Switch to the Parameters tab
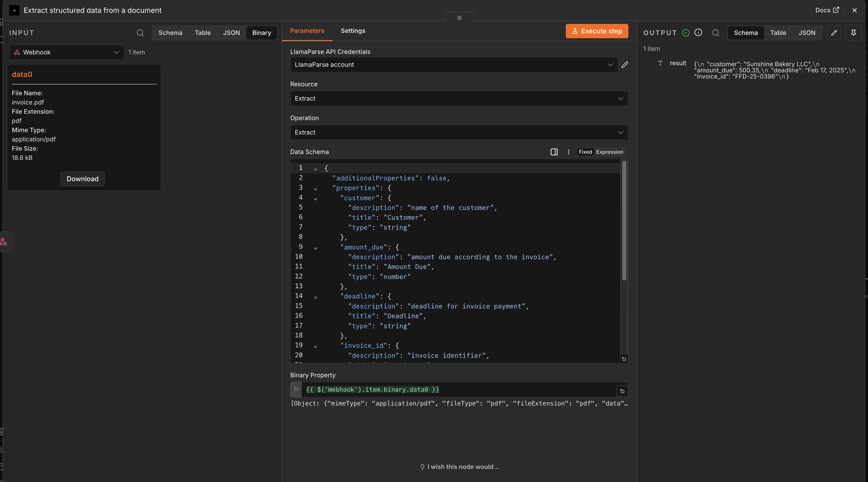The height and width of the screenshot is (482, 868). pos(307,31)
